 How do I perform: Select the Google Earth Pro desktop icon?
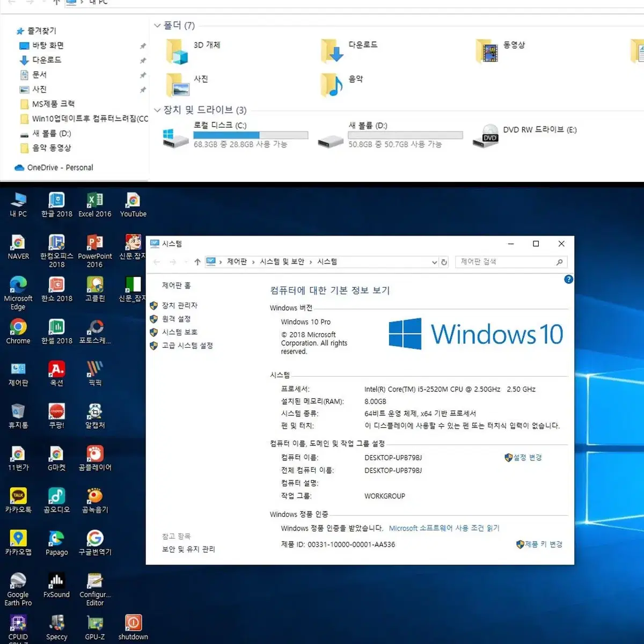[x=18, y=590]
